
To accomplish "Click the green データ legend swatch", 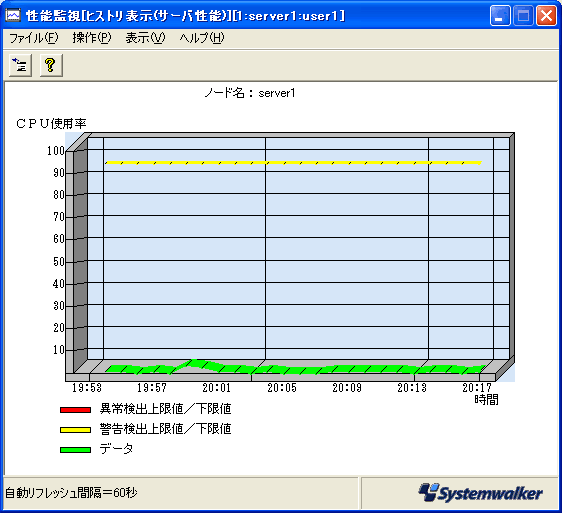I will point(75,450).
